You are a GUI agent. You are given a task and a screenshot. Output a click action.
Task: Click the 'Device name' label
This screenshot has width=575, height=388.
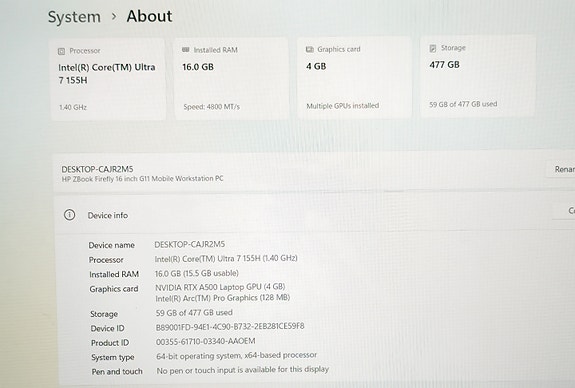click(111, 245)
